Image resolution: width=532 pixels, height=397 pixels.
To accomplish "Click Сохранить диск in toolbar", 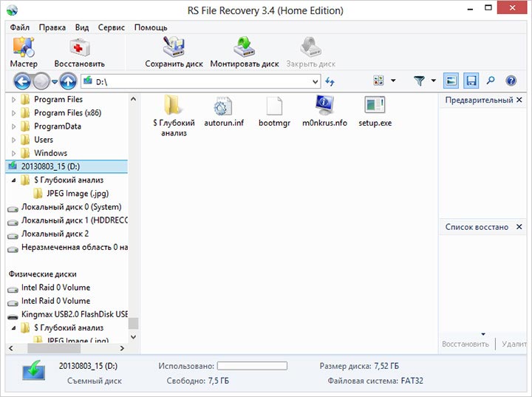I will [x=174, y=52].
